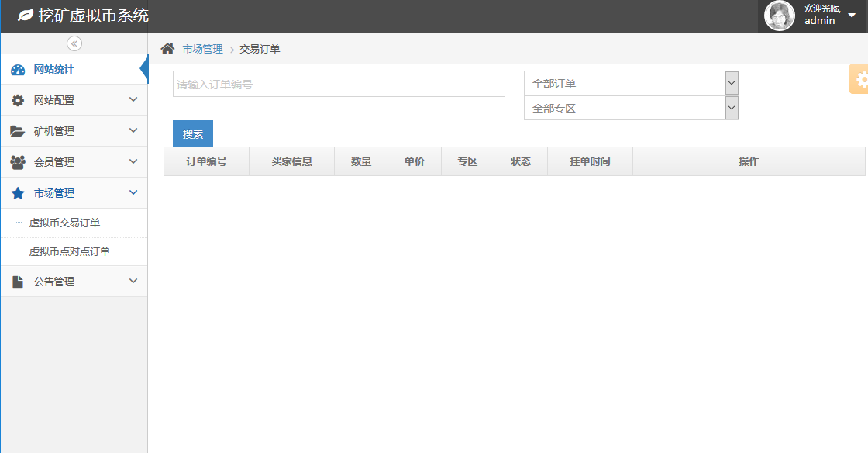Click the leaf logo icon in header

pyautogui.click(x=26, y=16)
